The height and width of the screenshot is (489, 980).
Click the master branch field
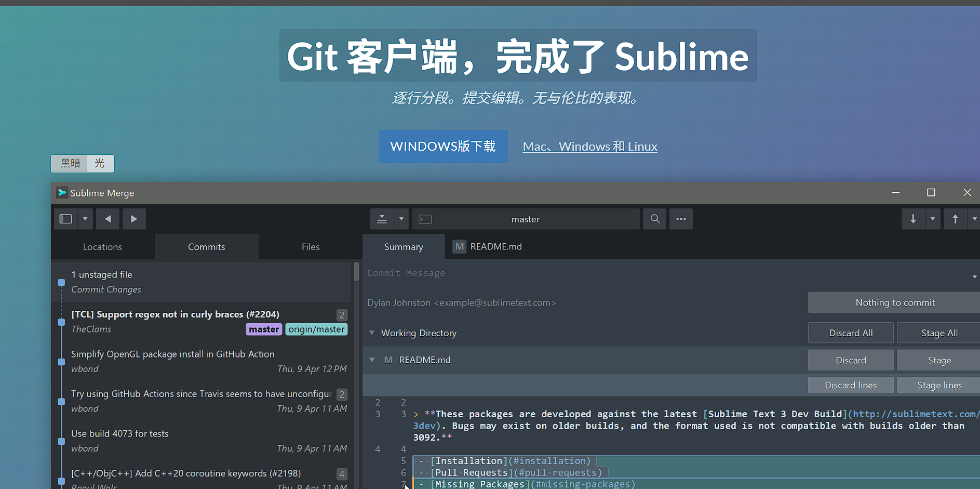pos(526,219)
